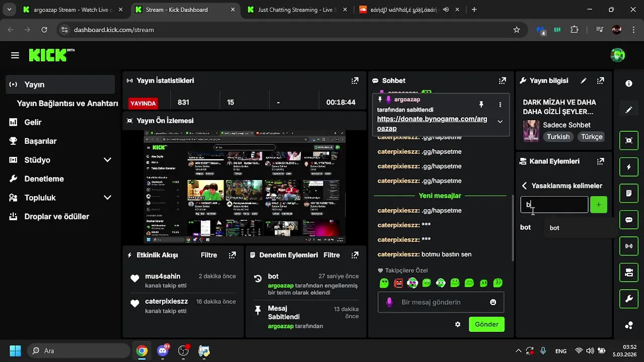
Task: Focus the Bir mesaj gönderin input
Action: [441, 302]
